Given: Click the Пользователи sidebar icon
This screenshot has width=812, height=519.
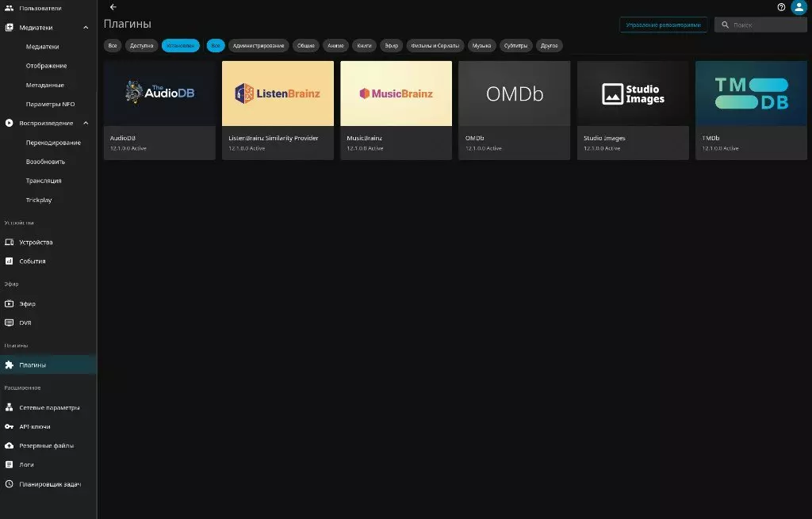Looking at the screenshot, I should [9, 8].
